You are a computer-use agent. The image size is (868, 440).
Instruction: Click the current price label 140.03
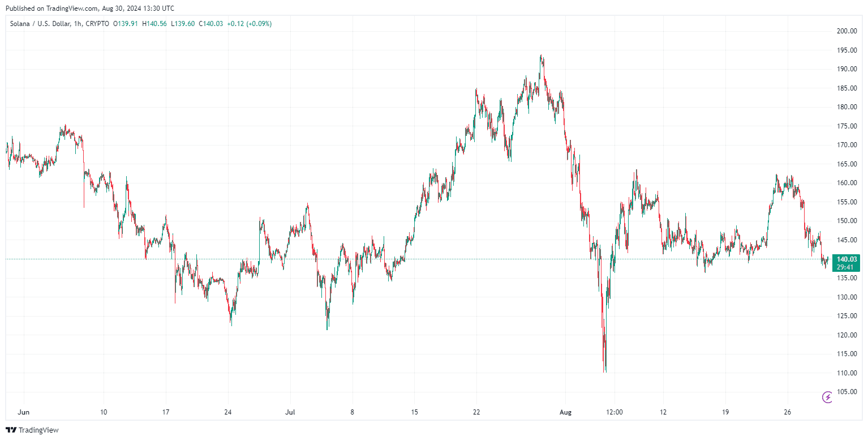(846, 259)
